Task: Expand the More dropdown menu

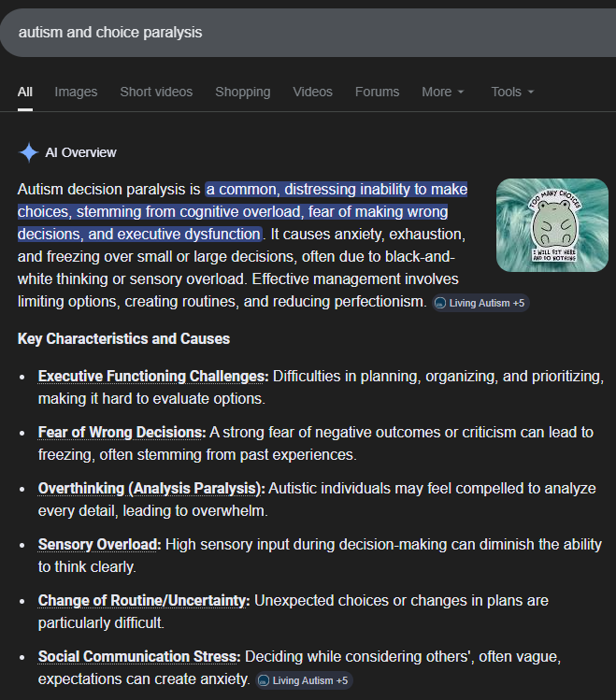Action: tap(443, 92)
